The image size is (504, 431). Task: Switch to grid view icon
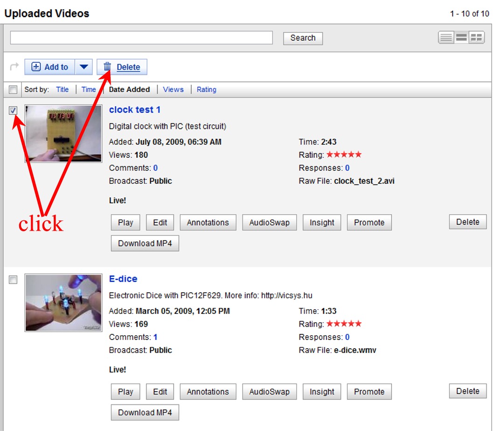[476, 38]
